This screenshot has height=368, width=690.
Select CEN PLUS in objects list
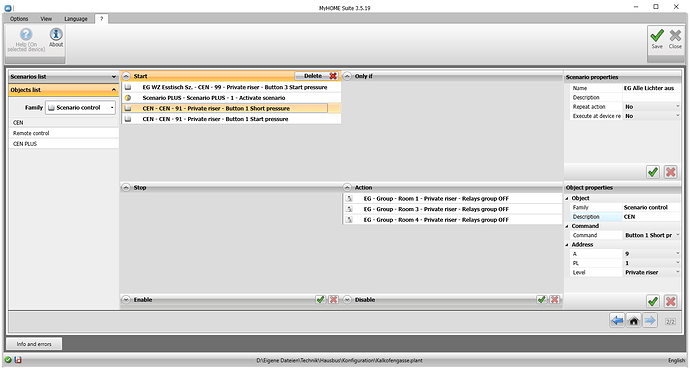tap(64, 144)
